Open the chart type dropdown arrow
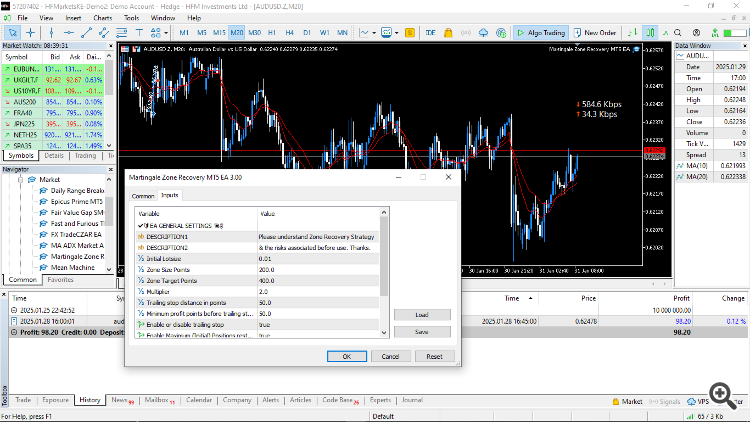Image resolution: width=750 pixels, height=422 pixels. click(374, 33)
